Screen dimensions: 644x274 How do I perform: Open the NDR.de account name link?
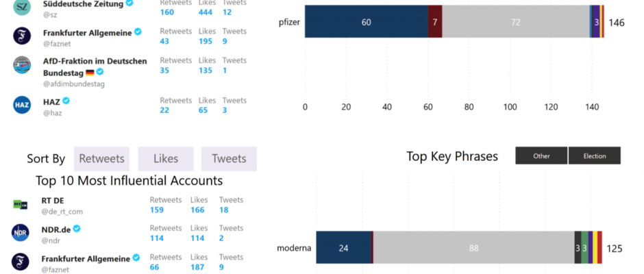[56, 229]
